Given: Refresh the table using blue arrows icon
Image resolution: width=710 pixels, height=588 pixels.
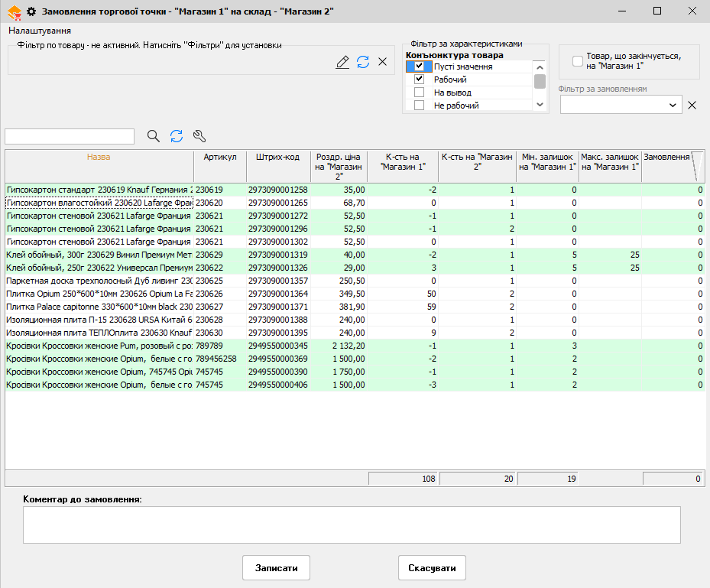Looking at the screenshot, I should pyautogui.click(x=177, y=136).
